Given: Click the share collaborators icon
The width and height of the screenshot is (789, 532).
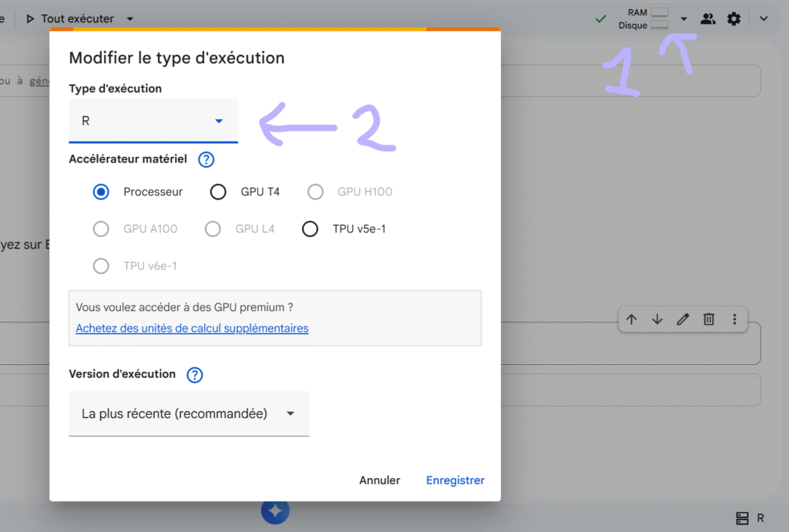Looking at the screenshot, I should [708, 18].
